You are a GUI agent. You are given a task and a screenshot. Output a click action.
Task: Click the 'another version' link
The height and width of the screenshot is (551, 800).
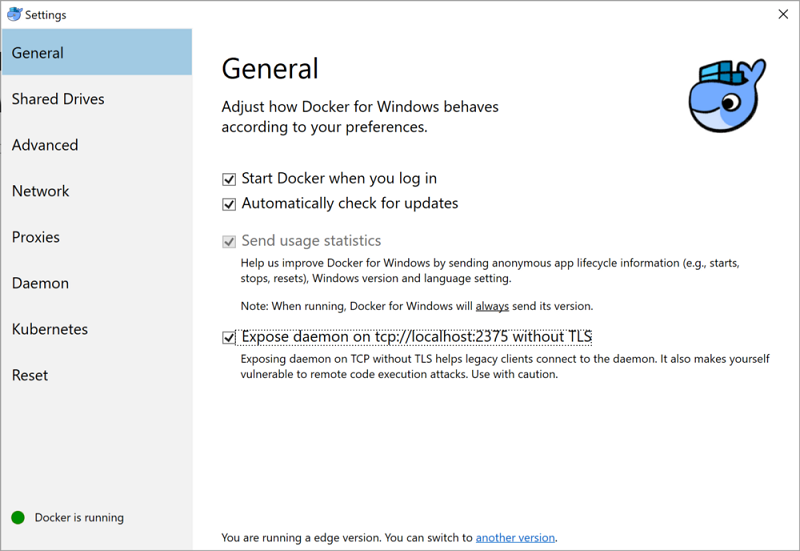coord(515,537)
